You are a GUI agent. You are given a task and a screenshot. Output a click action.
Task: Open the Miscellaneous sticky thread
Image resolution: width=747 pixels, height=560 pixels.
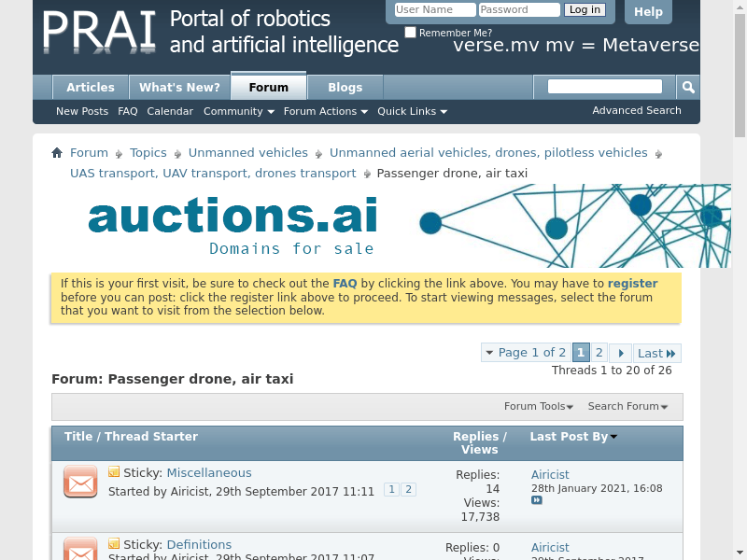pyautogui.click(x=209, y=473)
